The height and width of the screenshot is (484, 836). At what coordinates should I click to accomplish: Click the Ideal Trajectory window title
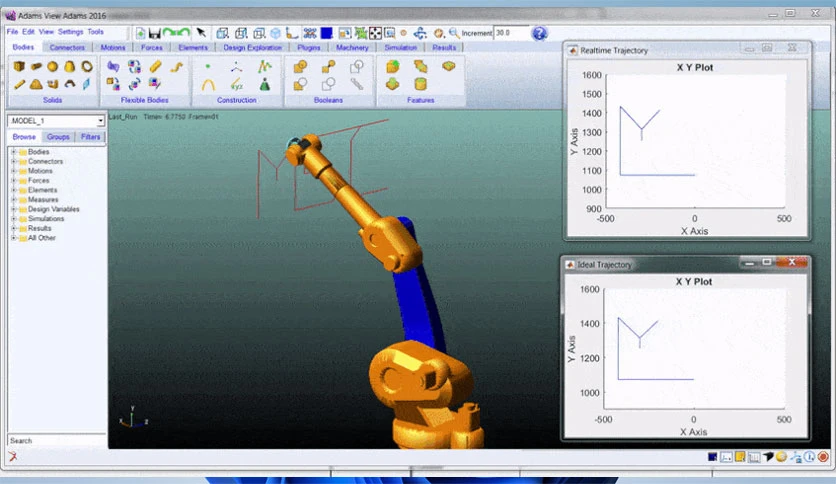click(604, 265)
